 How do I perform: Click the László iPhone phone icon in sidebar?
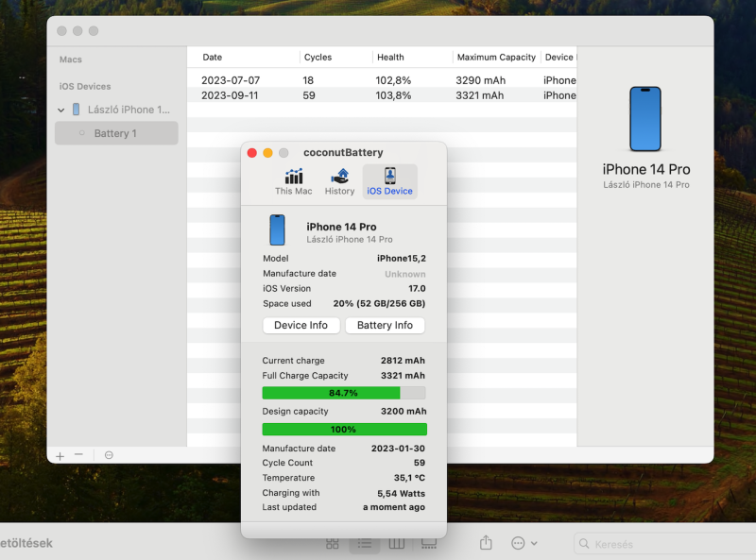click(77, 110)
